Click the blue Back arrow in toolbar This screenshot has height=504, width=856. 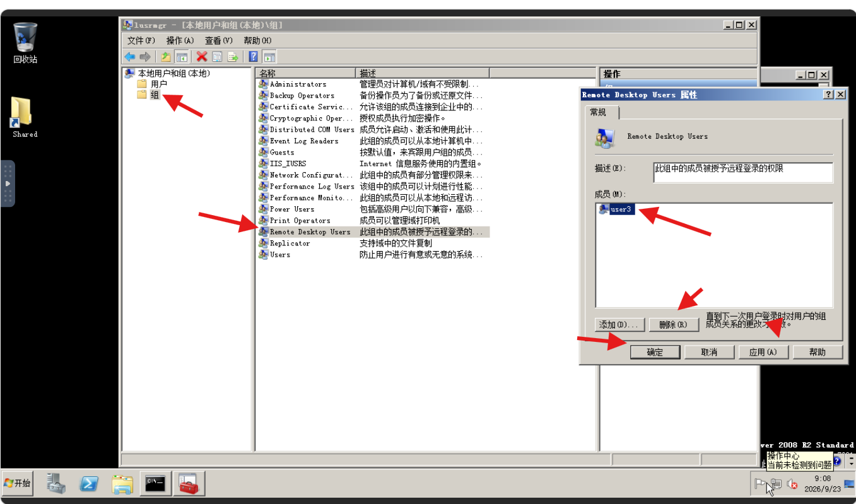coord(130,57)
